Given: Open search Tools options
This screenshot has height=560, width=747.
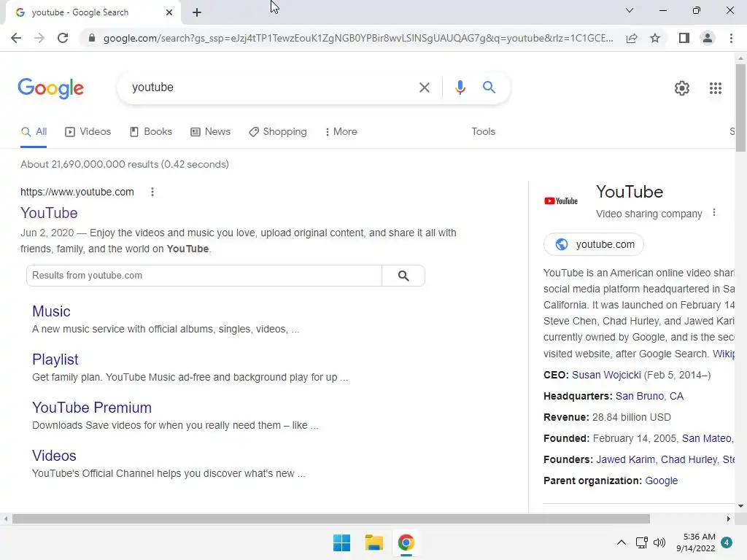Looking at the screenshot, I should [483, 132].
